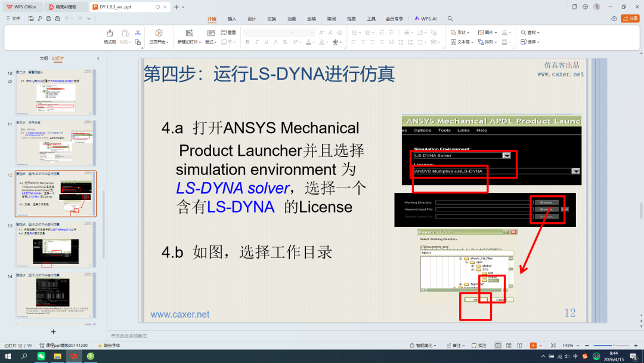Open the File (文件) menu
This screenshot has height=363, width=644.
(13, 19)
